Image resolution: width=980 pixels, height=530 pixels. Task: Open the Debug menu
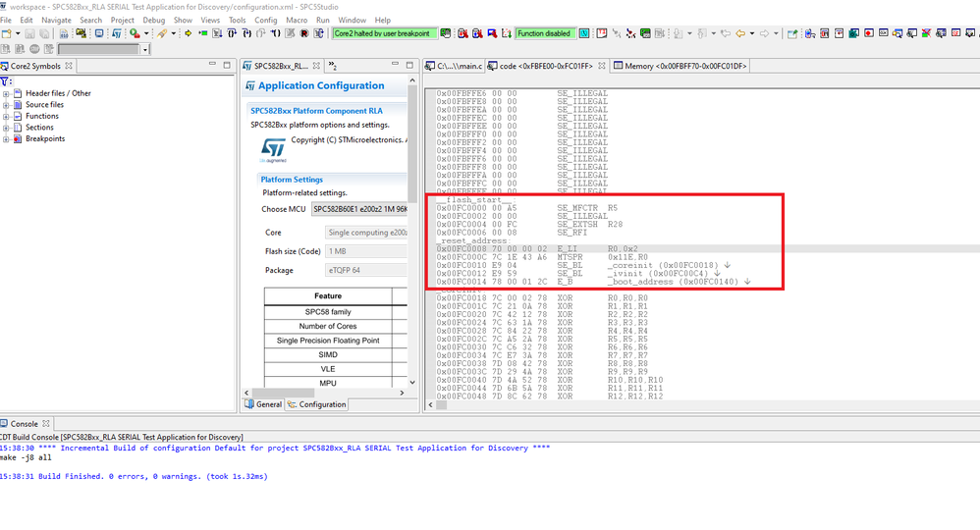point(154,20)
